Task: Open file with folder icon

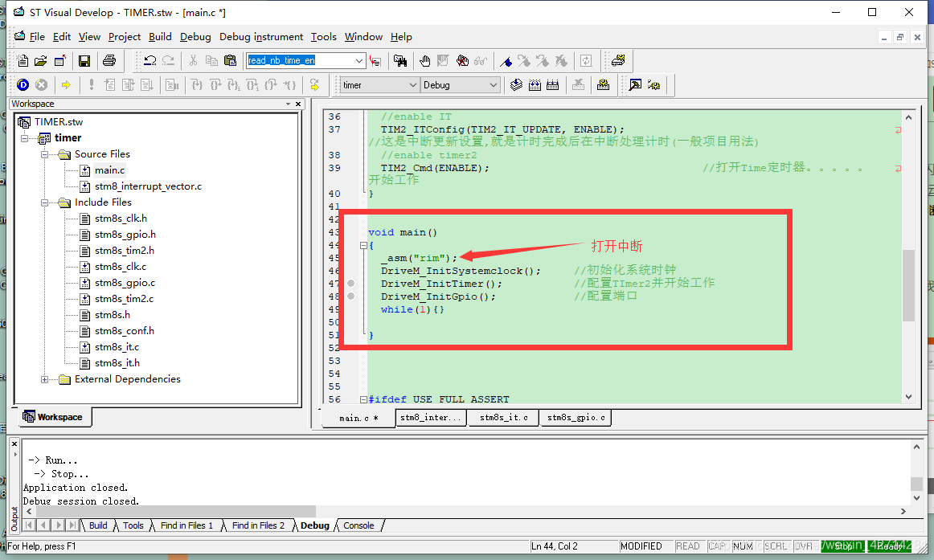Action: [x=40, y=61]
